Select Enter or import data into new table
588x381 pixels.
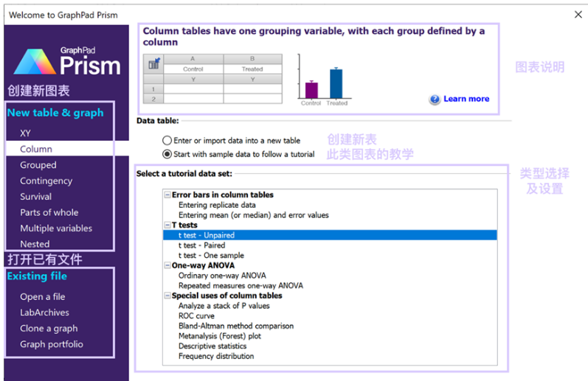(x=167, y=141)
